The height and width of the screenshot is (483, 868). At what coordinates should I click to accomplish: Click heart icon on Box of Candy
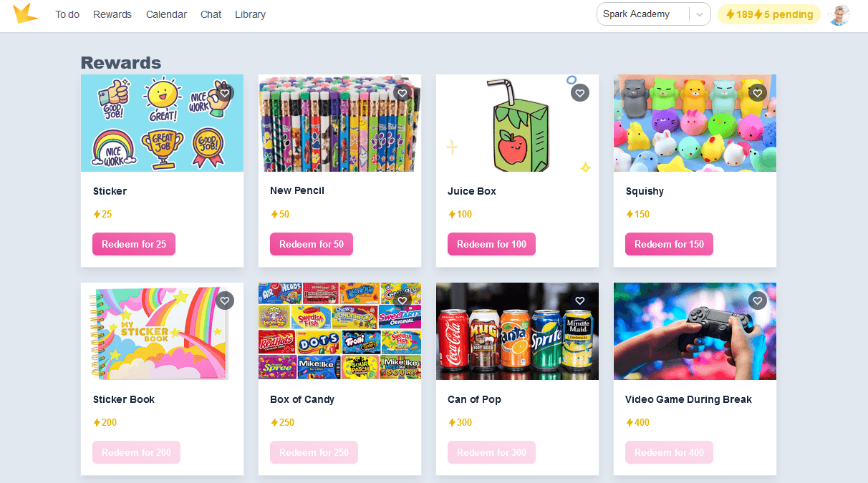click(x=402, y=301)
